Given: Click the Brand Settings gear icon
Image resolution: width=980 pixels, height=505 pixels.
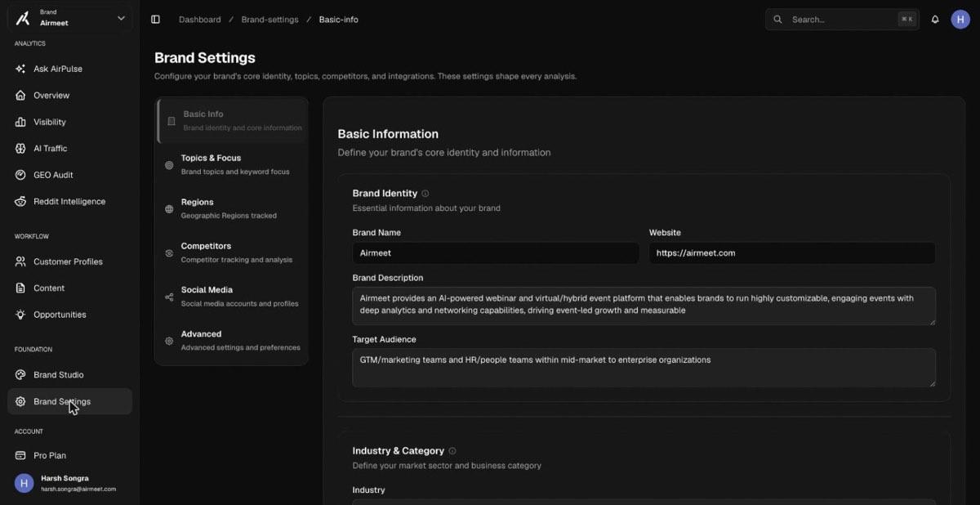Looking at the screenshot, I should [20, 401].
